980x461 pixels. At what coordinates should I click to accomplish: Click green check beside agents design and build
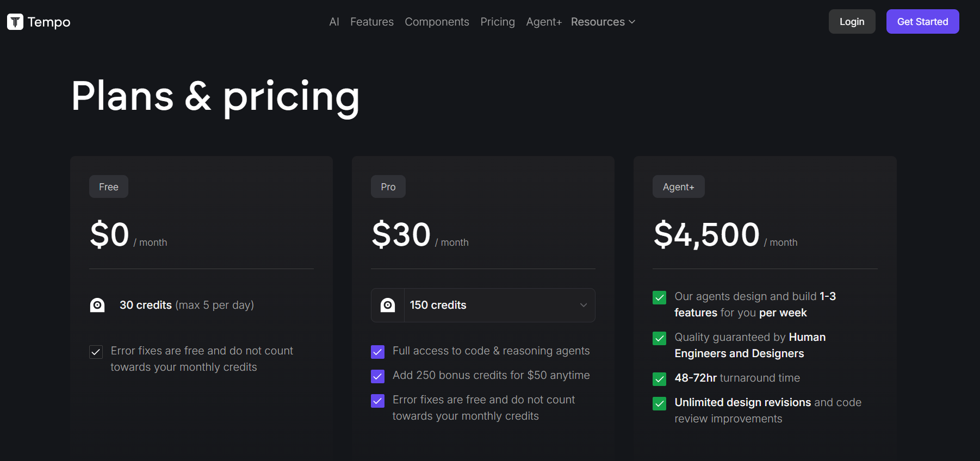point(659,297)
